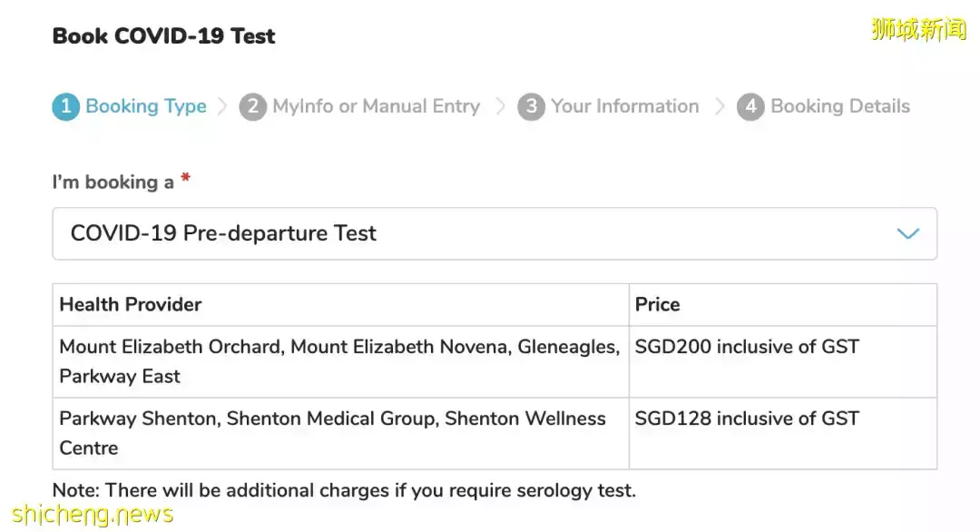Click the chevron after Your Information
Image resolution: width=980 pixels, height=532 pixels.
(720, 107)
